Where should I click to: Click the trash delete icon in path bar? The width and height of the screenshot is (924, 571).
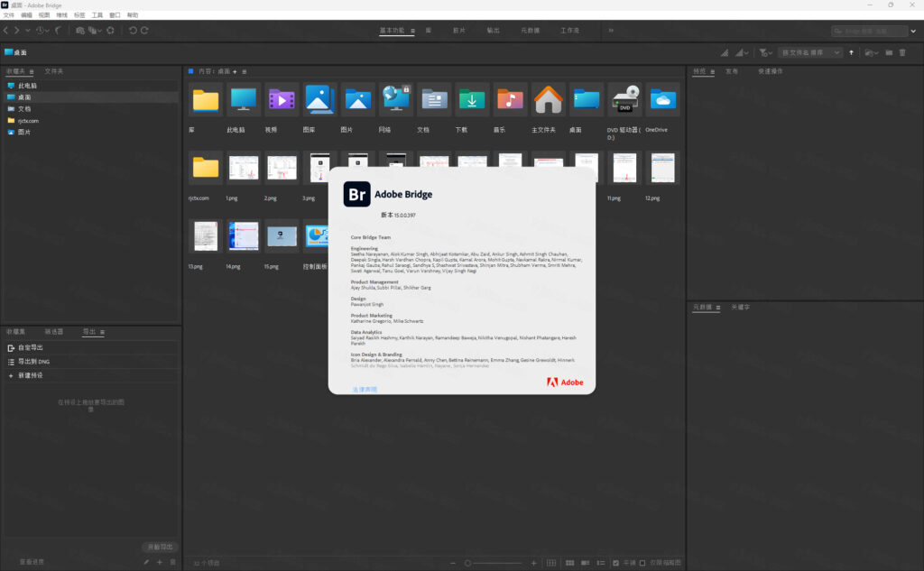coord(902,53)
